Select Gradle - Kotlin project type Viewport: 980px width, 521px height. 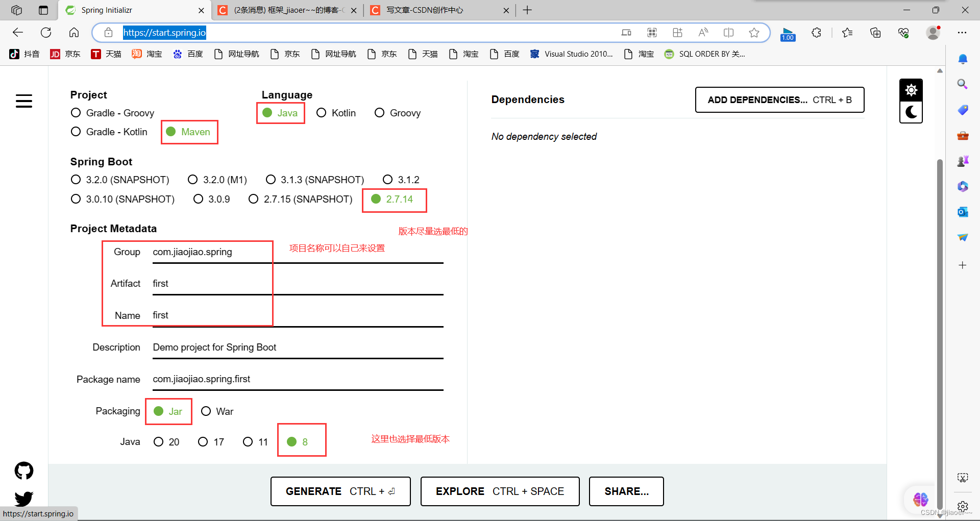coord(109,132)
